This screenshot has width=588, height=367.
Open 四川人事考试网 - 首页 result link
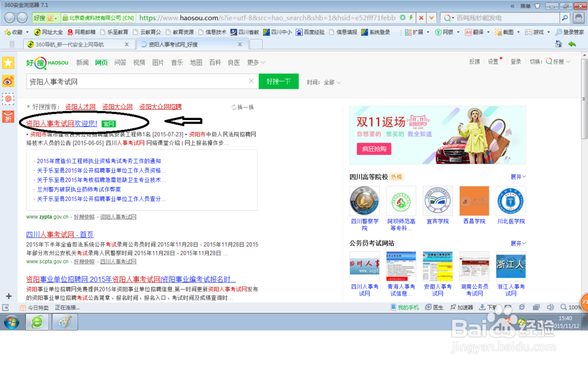(59, 235)
